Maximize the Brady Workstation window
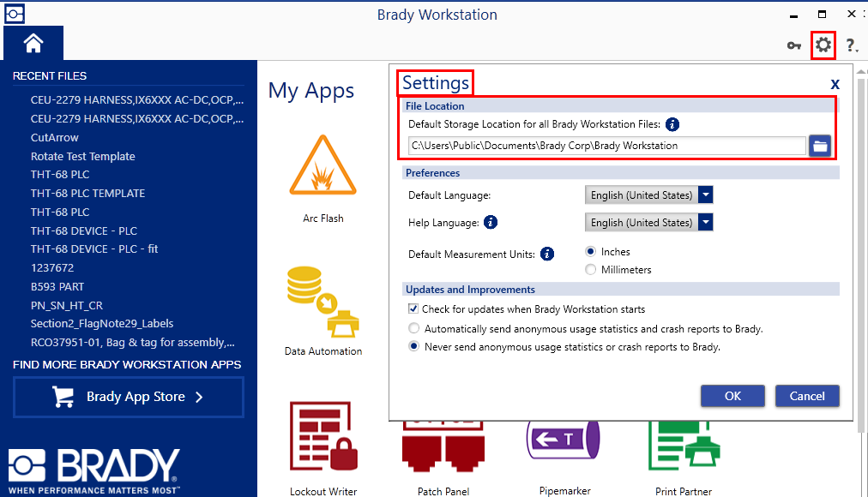This screenshot has width=868, height=497. (x=822, y=15)
